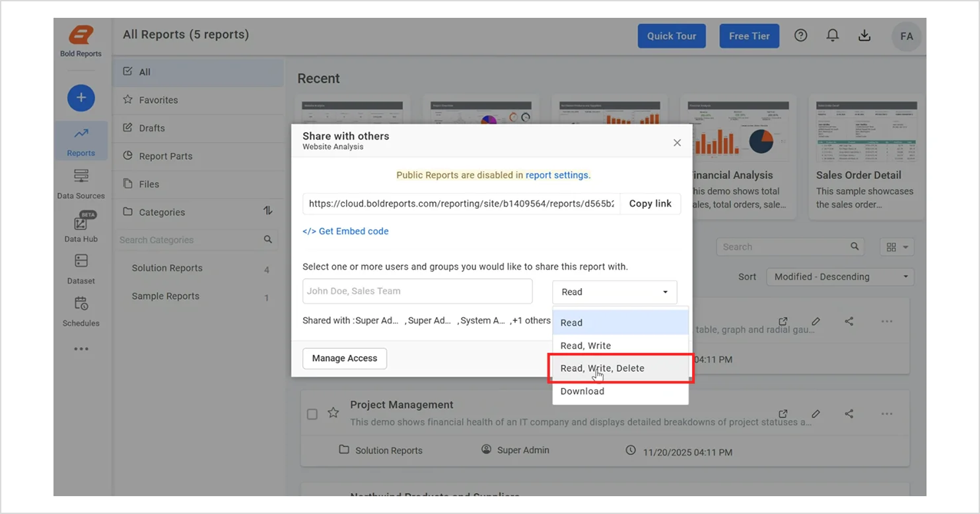
Task: Choose Read, Write permission option
Action: pos(620,346)
